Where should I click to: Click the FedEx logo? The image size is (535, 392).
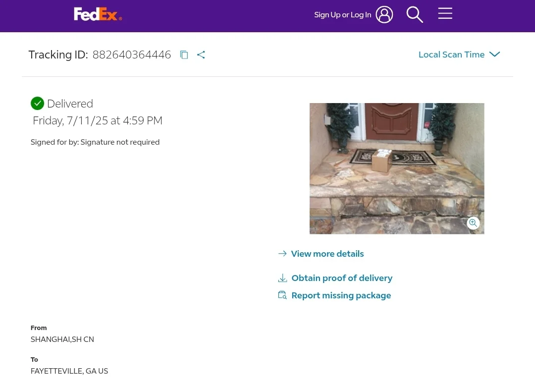(98, 14)
